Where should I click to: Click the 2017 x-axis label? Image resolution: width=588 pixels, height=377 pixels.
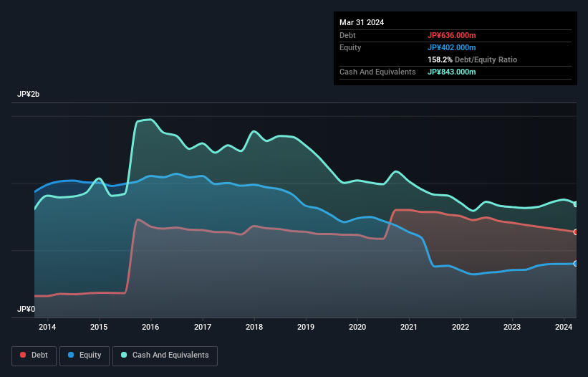point(203,327)
